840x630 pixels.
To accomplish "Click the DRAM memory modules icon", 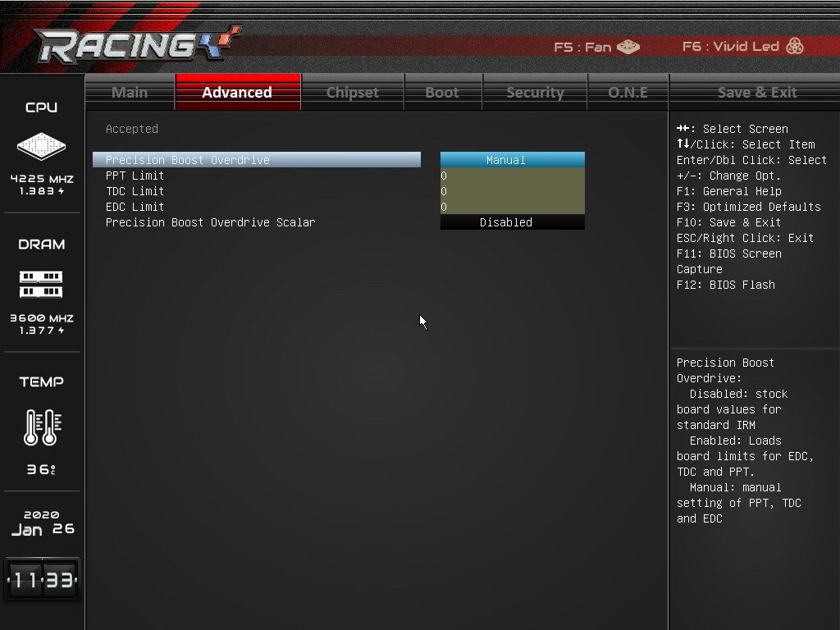I will coord(41,285).
